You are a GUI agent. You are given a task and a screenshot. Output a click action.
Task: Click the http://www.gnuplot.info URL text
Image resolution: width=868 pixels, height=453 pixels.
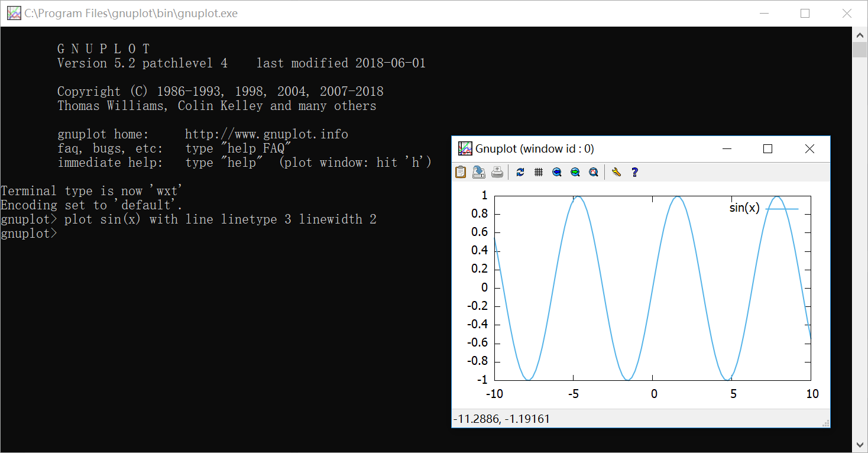pyautogui.click(x=267, y=134)
